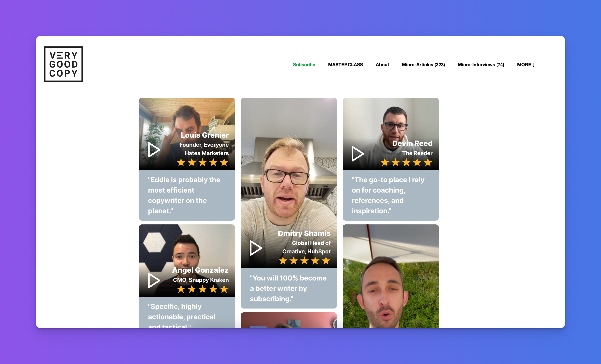Click Angel Gonzalez's five-star rating
Screen dimensions: 601x364
click(202, 289)
